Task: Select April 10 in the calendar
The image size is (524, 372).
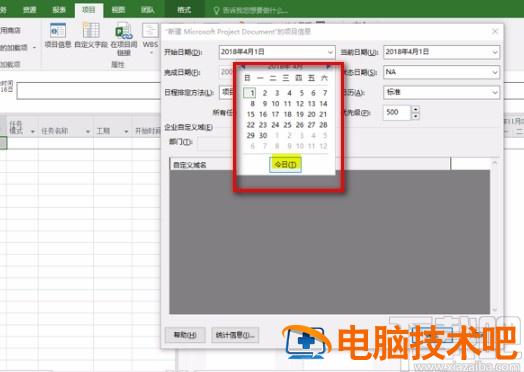Action: click(x=275, y=104)
